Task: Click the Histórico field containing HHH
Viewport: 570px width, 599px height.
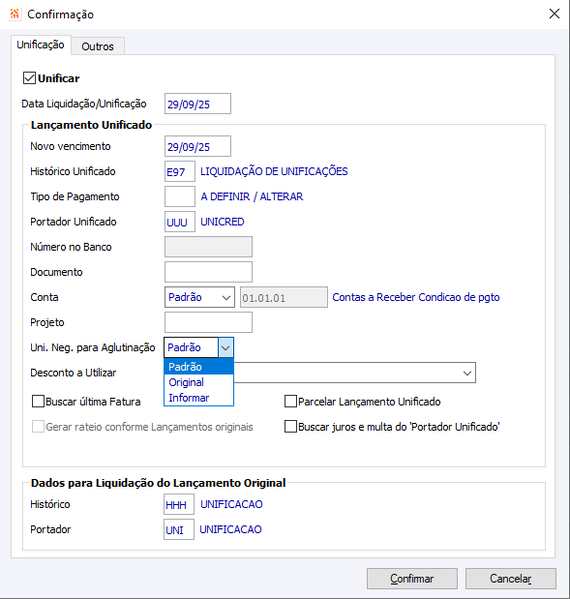Action: coord(179,504)
